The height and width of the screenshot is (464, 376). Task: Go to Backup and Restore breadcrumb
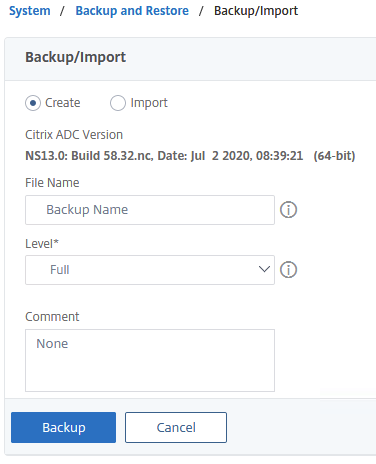point(132,11)
